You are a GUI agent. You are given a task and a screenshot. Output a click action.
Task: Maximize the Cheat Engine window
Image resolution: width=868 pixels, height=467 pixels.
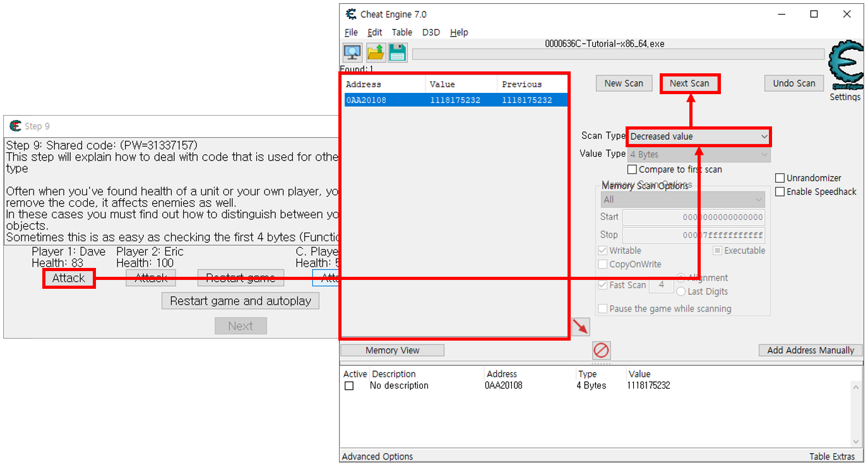tap(814, 14)
